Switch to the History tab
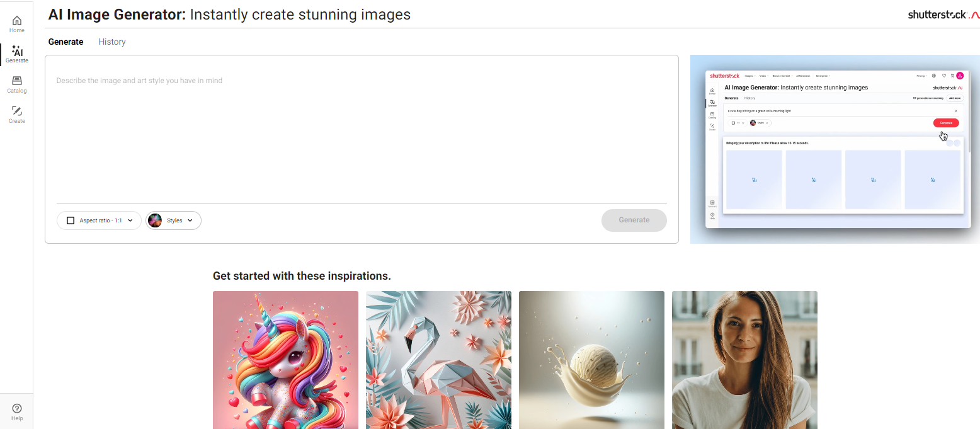The width and height of the screenshot is (980, 429). pos(111,42)
